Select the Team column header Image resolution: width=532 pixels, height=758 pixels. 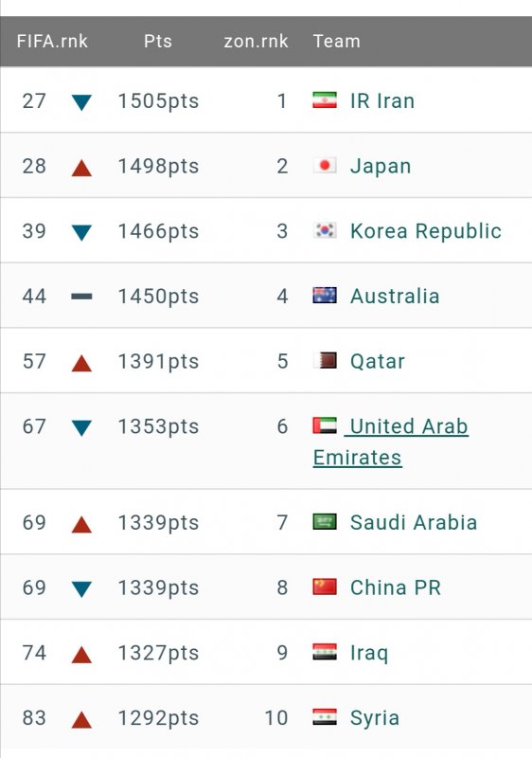336,41
